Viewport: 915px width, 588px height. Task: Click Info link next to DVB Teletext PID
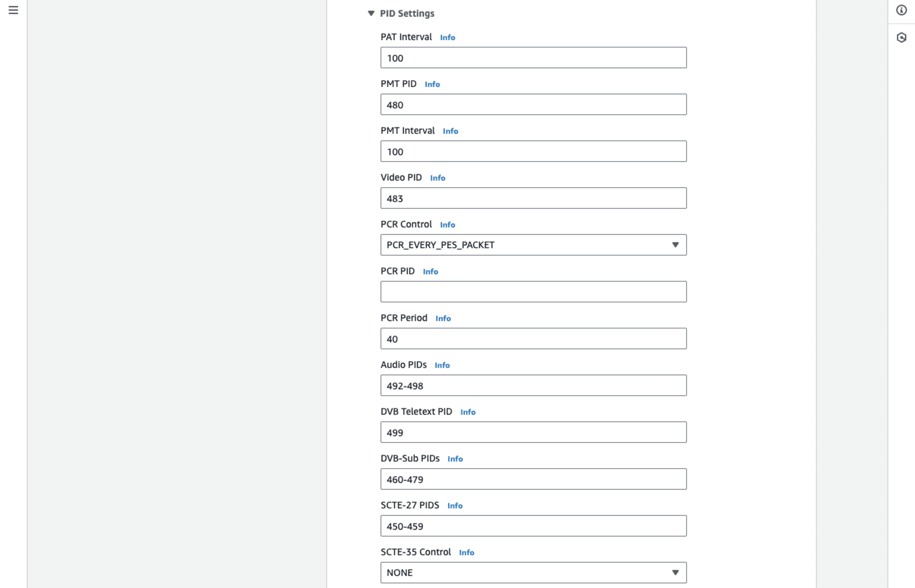[x=468, y=412]
